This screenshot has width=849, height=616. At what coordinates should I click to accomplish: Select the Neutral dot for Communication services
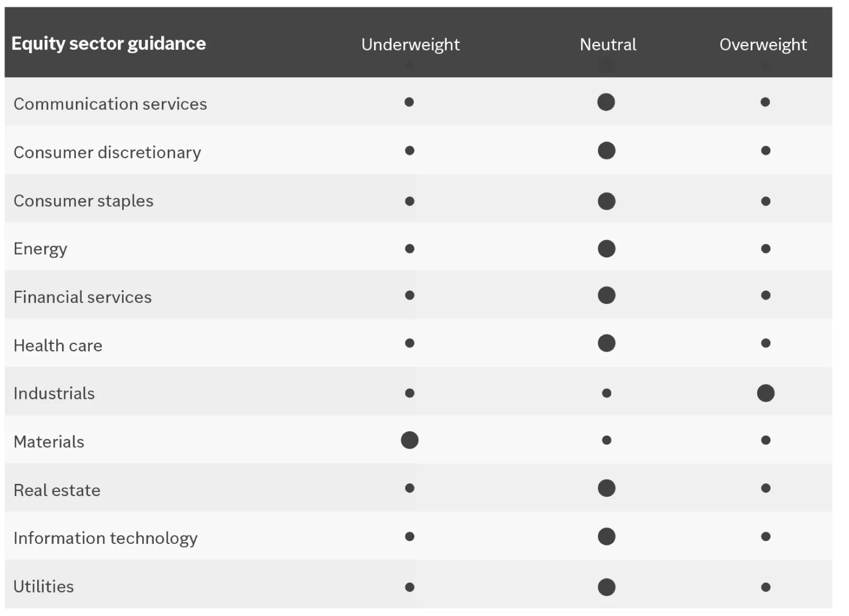point(606,102)
